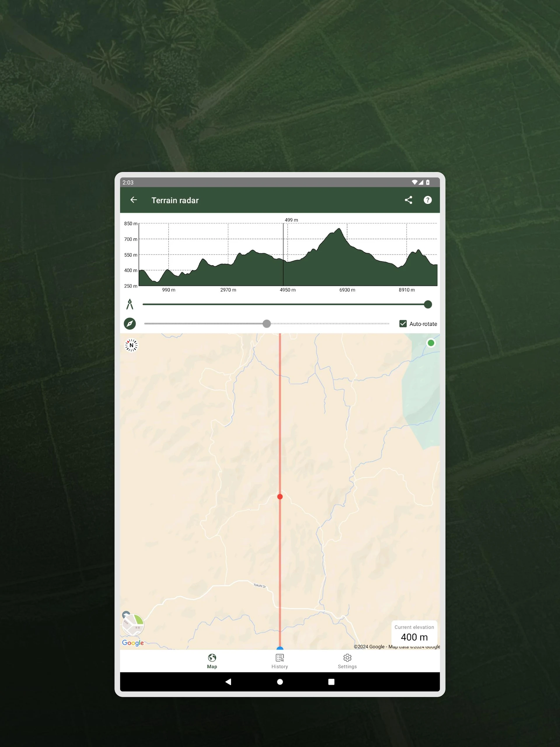Switch to the Map tab
Viewport: 560px width, 747px height.
(x=212, y=661)
